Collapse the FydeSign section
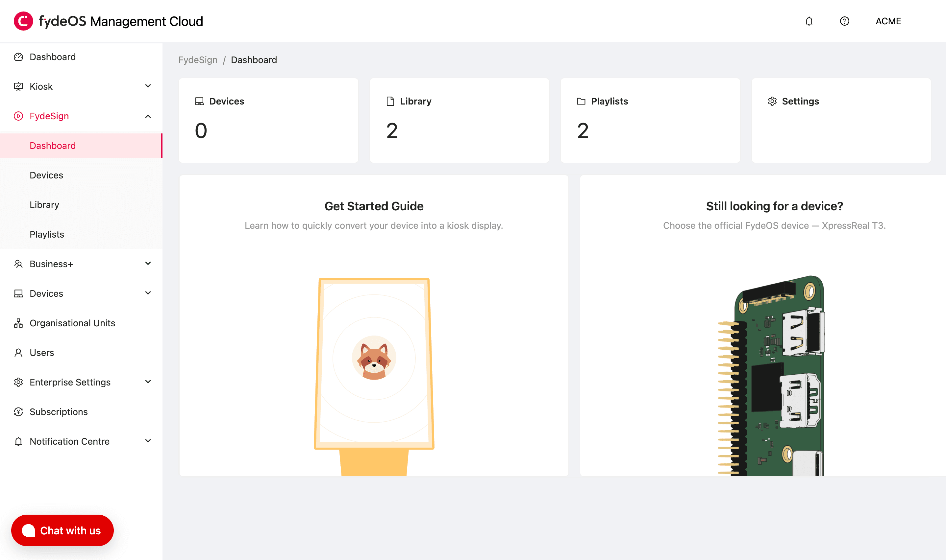The height and width of the screenshot is (560, 946). 148,116
